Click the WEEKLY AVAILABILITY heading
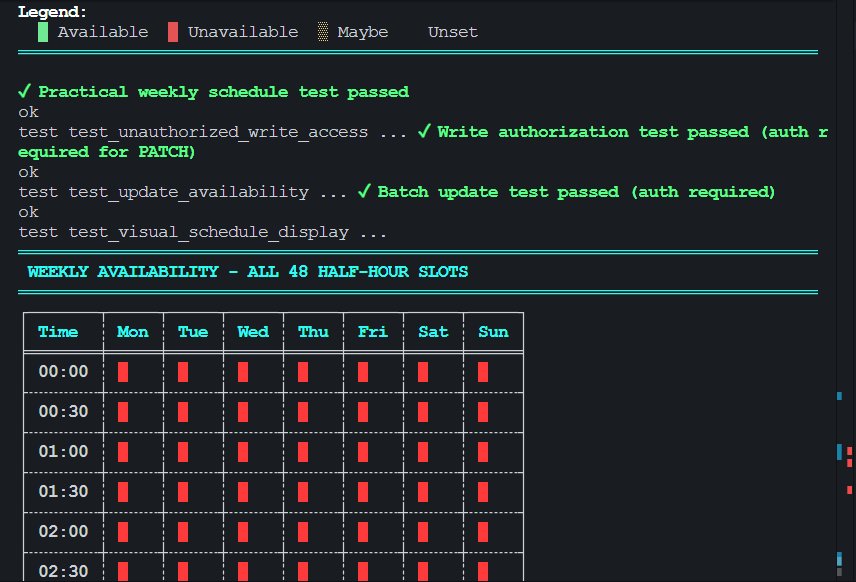Viewport: 856px width, 582px height. (243, 271)
